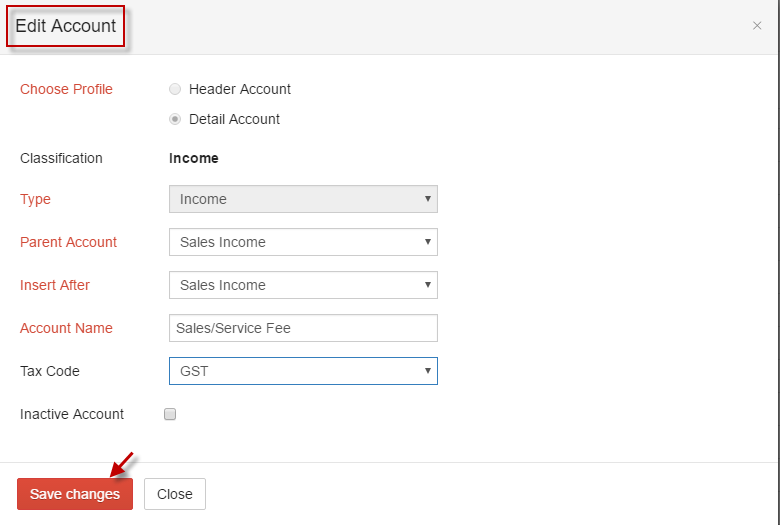Screen dimensions: 780x525
Task: Select the Header Account radio button
Action: [x=175, y=89]
